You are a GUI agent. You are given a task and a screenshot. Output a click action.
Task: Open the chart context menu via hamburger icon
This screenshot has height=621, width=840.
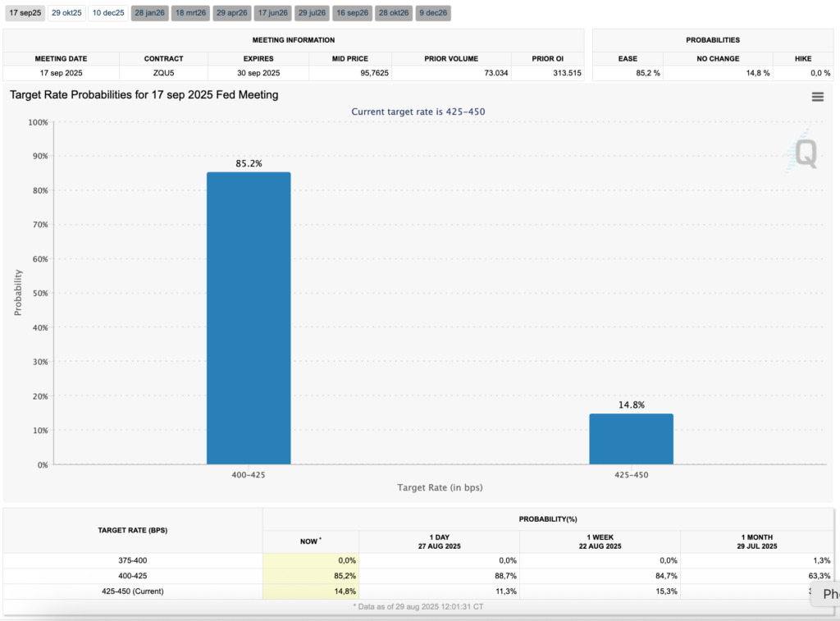click(x=817, y=96)
